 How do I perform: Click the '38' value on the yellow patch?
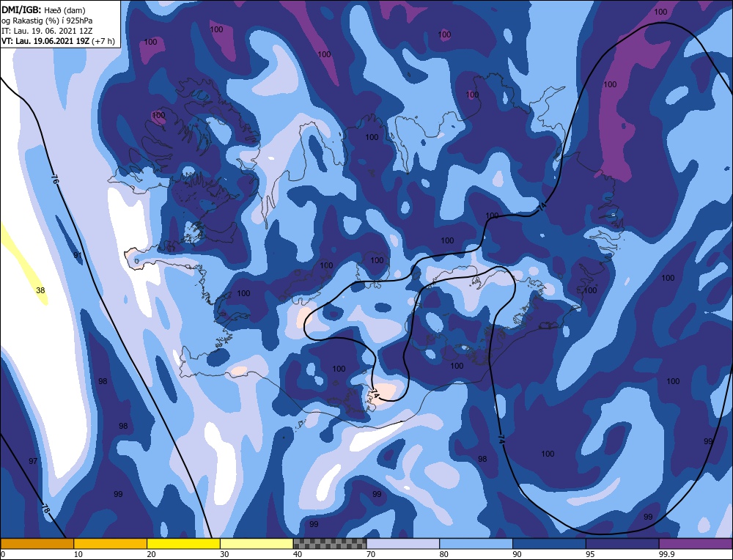pos(40,290)
